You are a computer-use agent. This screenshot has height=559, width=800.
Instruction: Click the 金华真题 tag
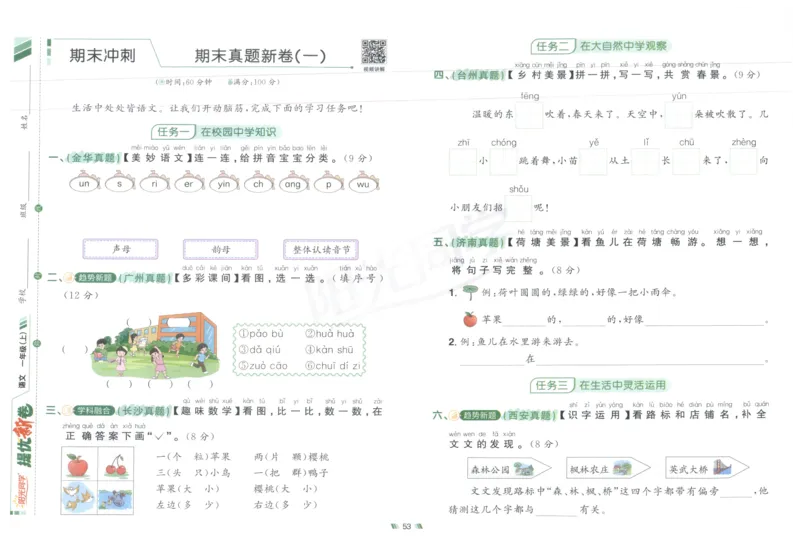93,158
